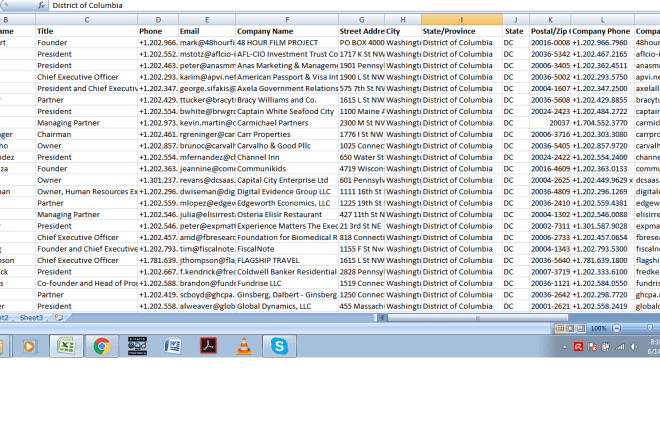The width and height of the screenshot is (660, 440).
Task: Select the Carvalho & Good Pllc cell
Action: pyautogui.click(x=287, y=145)
